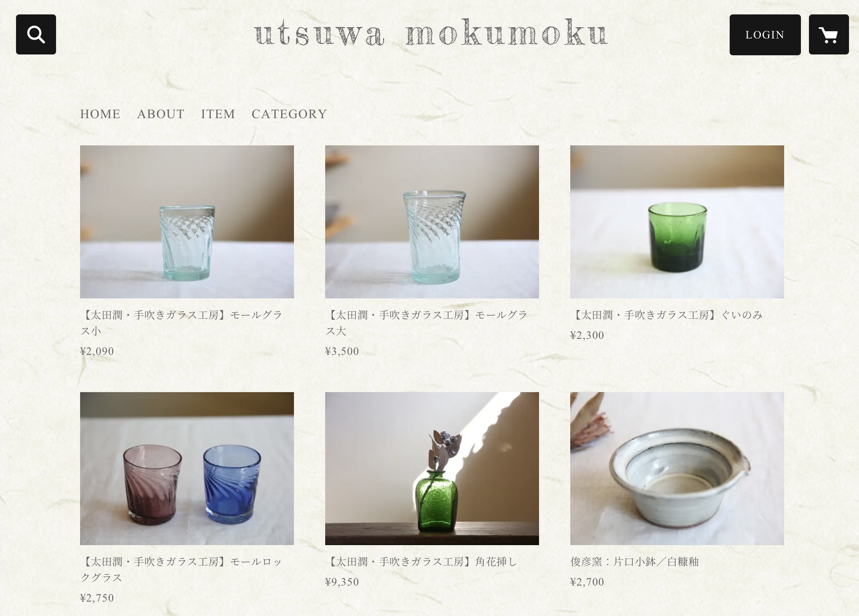
Task: Open the shopping cart icon
Action: tap(829, 34)
